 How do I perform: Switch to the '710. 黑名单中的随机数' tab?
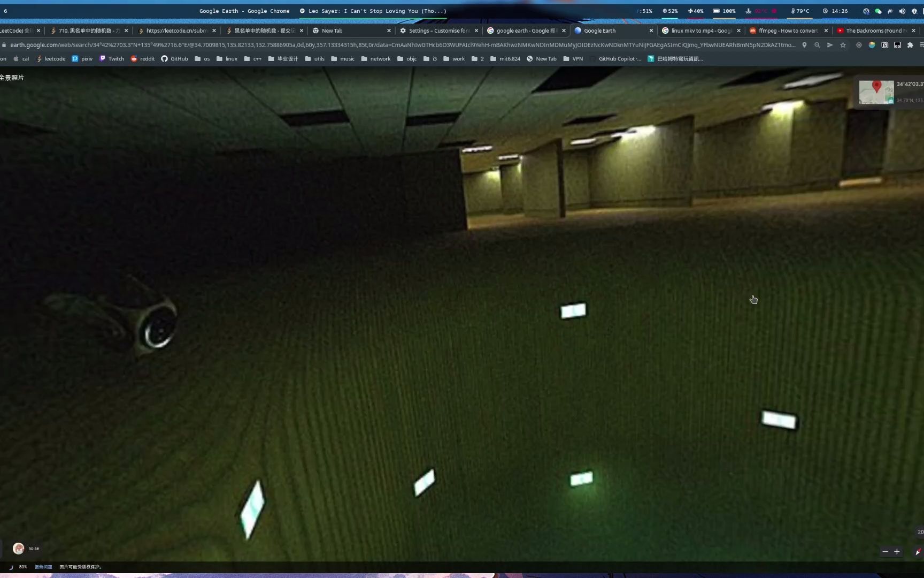[x=89, y=31]
